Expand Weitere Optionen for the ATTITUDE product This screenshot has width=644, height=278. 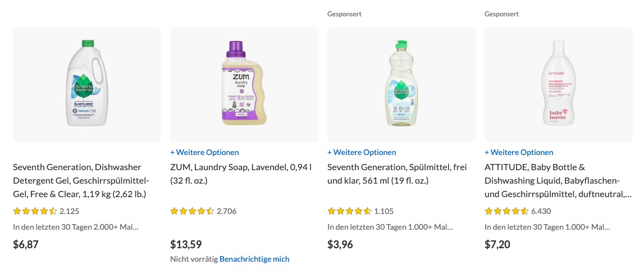pyautogui.click(x=519, y=152)
